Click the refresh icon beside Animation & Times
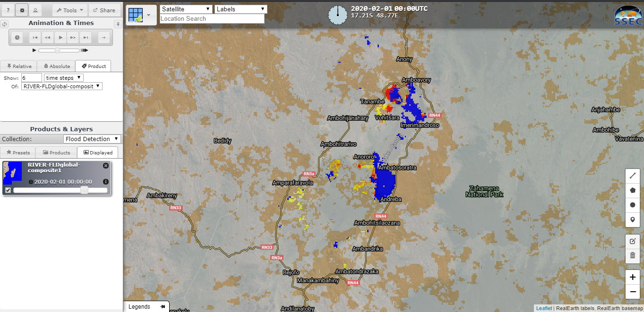Image resolution: width=644 pixels, height=312 pixels. pyautogui.click(x=4, y=23)
